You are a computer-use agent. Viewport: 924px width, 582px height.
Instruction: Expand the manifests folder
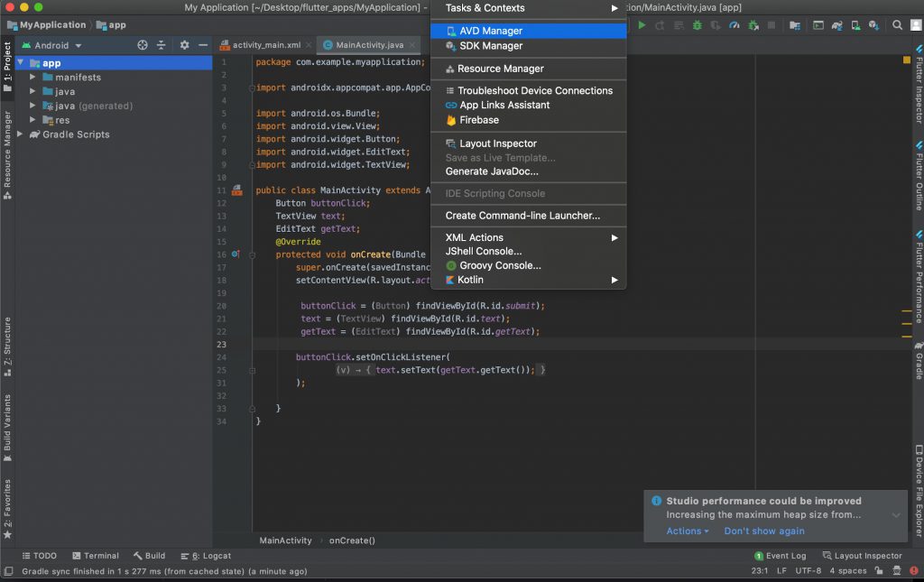(32, 78)
